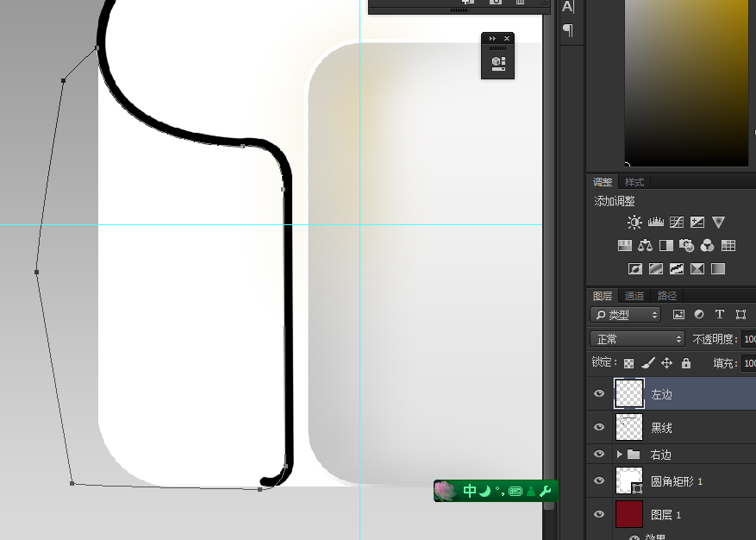
Task: Add a Selective Color adjustment
Action: [697, 269]
